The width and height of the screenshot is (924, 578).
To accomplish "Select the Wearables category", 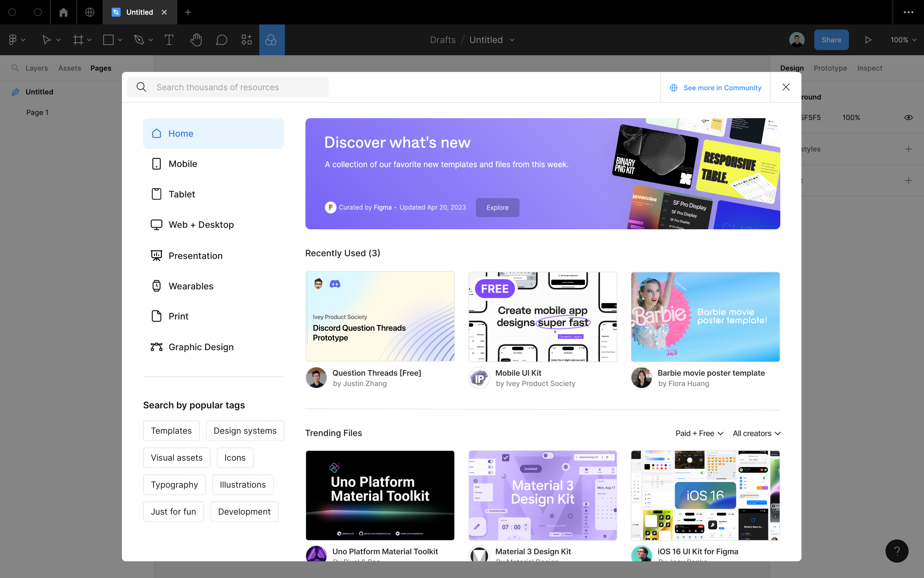I will click(213, 286).
